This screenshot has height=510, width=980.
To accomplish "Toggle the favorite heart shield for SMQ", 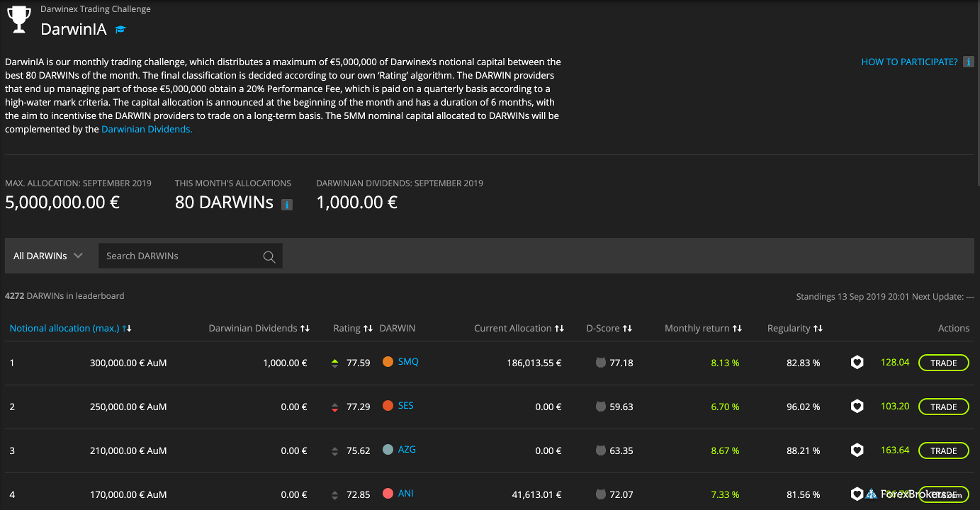I will pos(857,363).
